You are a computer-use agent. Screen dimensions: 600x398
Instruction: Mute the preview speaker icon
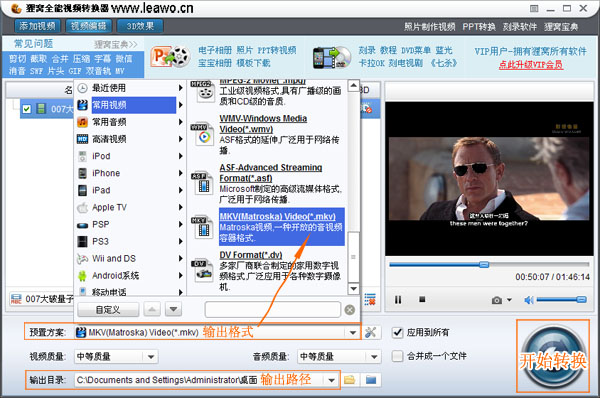pyautogui.click(x=528, y=300)
